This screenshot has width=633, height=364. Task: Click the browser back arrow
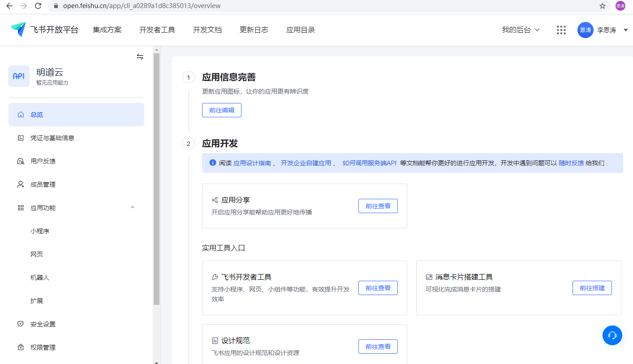pos(9,6)
